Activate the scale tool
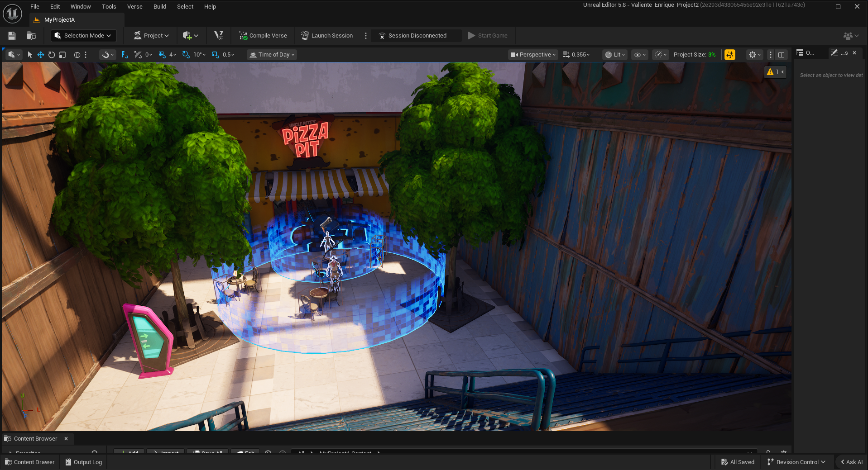This screenshot has width=868, height=470. click(62, 55)
